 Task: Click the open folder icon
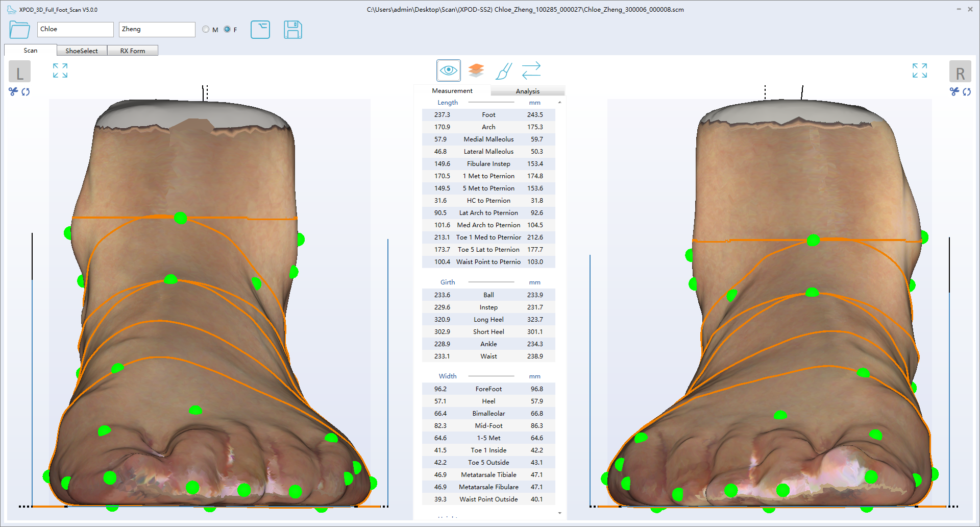pyautogui.click(x=19, y=30)
